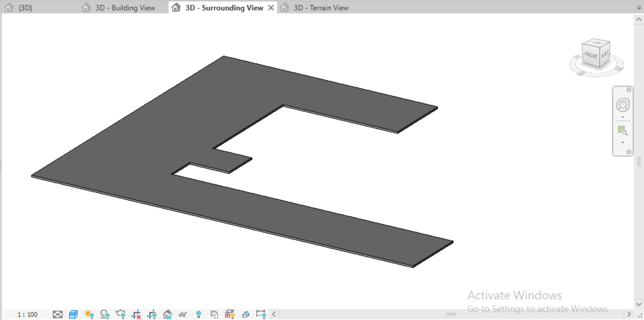Open the rendering dialog teapot icon
Viewport: 644px width, 320px height.
[121, 314]
